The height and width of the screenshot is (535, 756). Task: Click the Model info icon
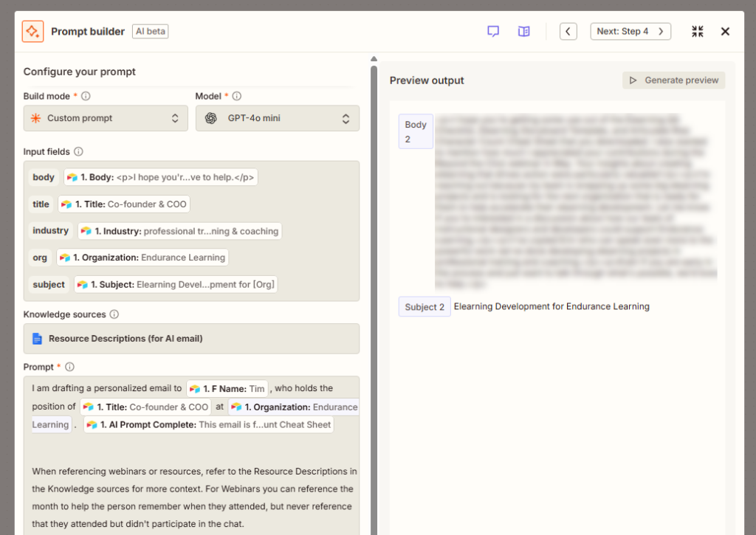click(237, 96)
